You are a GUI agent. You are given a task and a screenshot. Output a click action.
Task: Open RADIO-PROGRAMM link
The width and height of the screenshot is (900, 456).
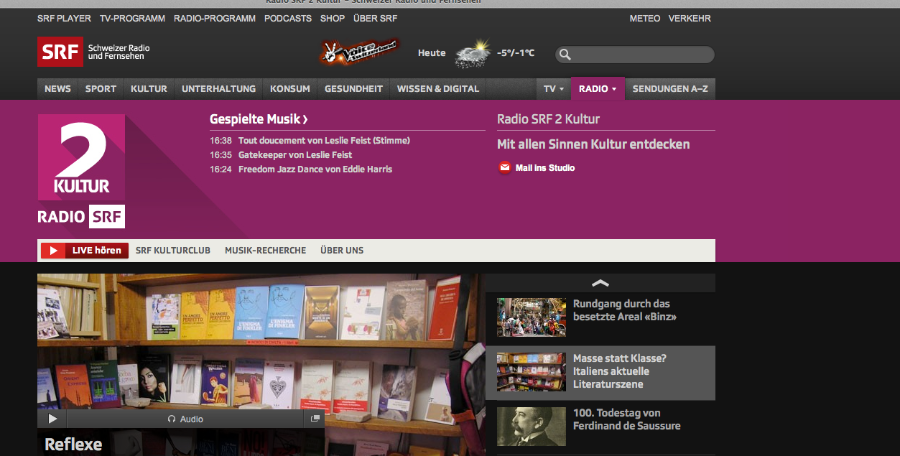coord(215,18)
